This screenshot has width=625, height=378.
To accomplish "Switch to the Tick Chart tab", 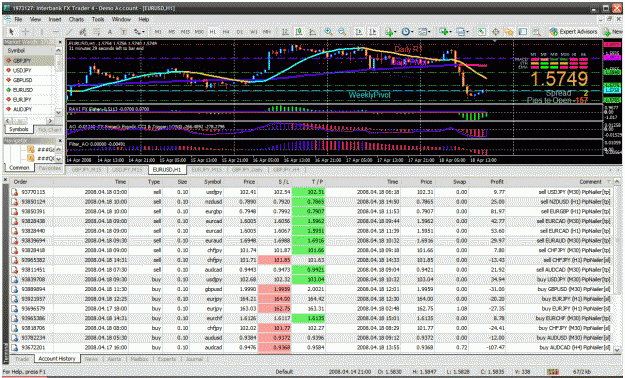I will click(49, 130).
